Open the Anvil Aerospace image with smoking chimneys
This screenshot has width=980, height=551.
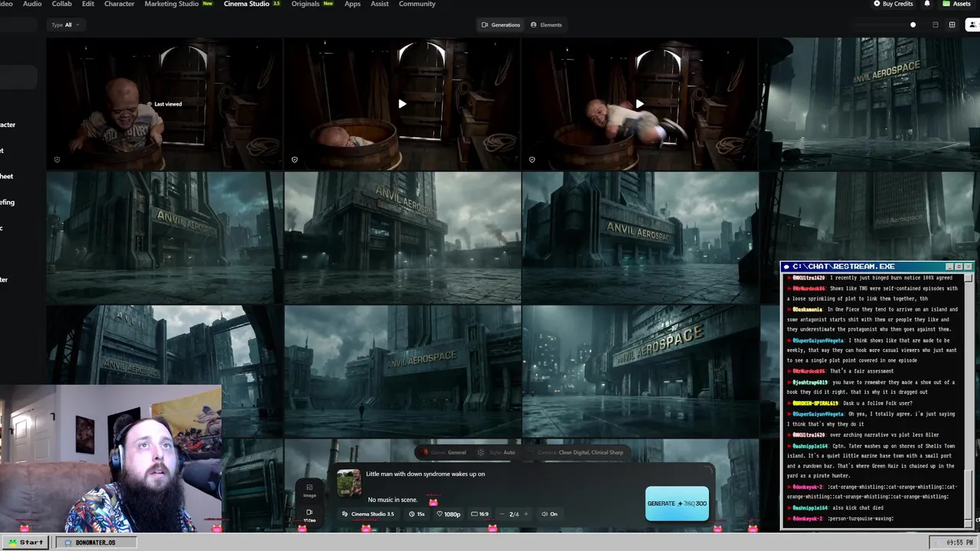pos(402,237)
